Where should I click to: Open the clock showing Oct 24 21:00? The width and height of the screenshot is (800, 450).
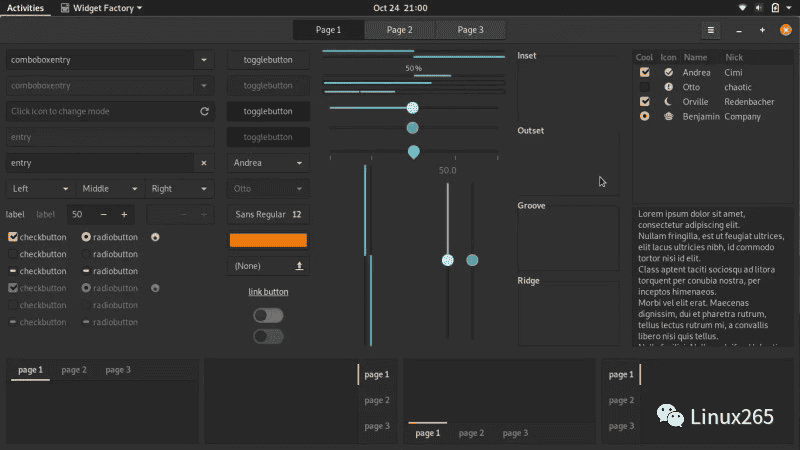[x=400, y=8]
